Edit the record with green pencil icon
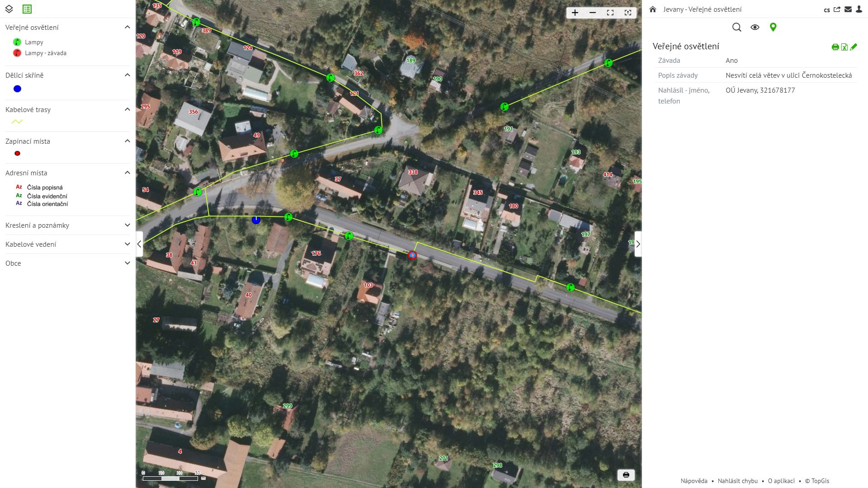Viewport: 868px width, 488px height. (x=854, y=47)
